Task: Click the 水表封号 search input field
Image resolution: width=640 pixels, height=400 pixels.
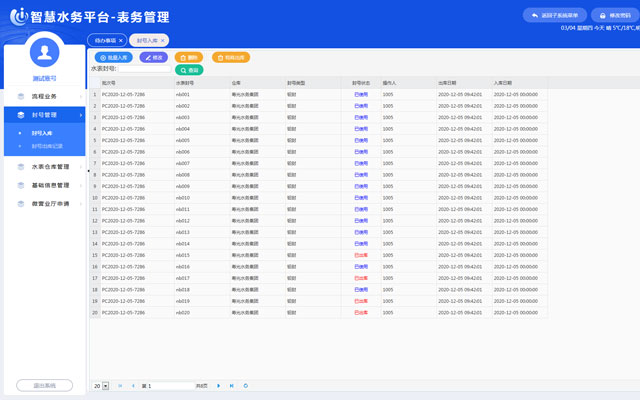Action: (x=143, y=69)
